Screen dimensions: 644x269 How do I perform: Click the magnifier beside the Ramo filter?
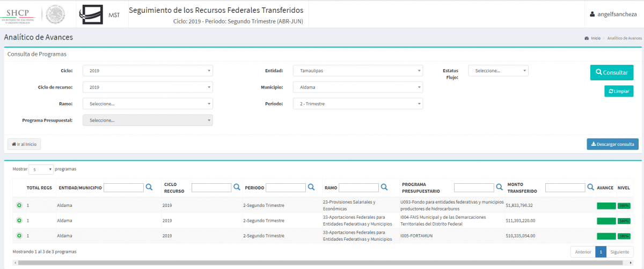384,188
